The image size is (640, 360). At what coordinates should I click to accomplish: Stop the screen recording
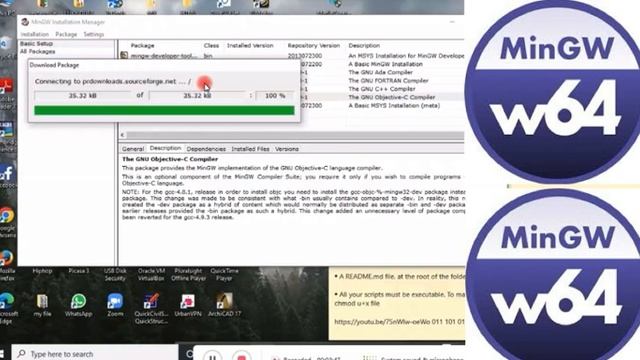pyautogui.click(x=242, y=358)
